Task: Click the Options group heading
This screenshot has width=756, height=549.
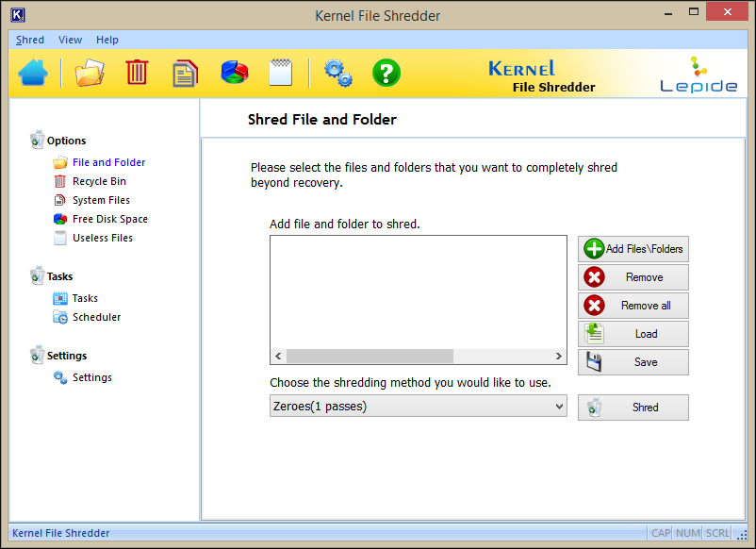Action: coord(67,141)
